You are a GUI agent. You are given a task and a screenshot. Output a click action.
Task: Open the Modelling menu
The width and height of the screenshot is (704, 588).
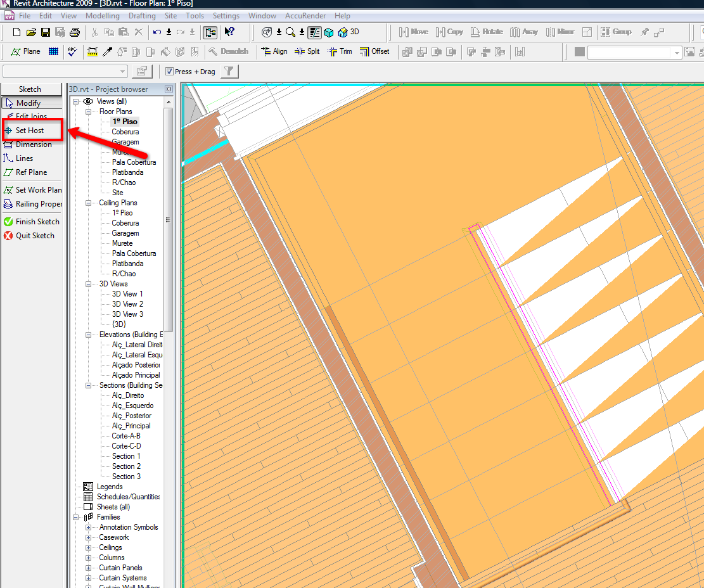(x=102, y=16)
